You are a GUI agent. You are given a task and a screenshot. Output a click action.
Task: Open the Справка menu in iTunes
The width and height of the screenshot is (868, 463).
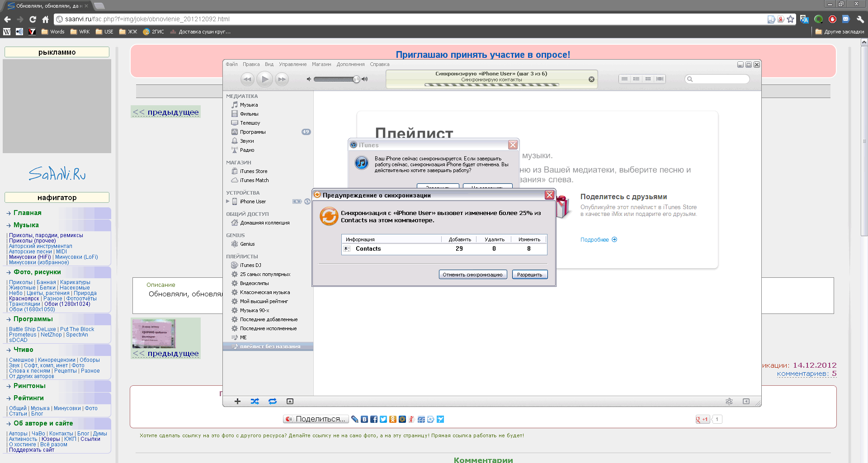[379, 64]
